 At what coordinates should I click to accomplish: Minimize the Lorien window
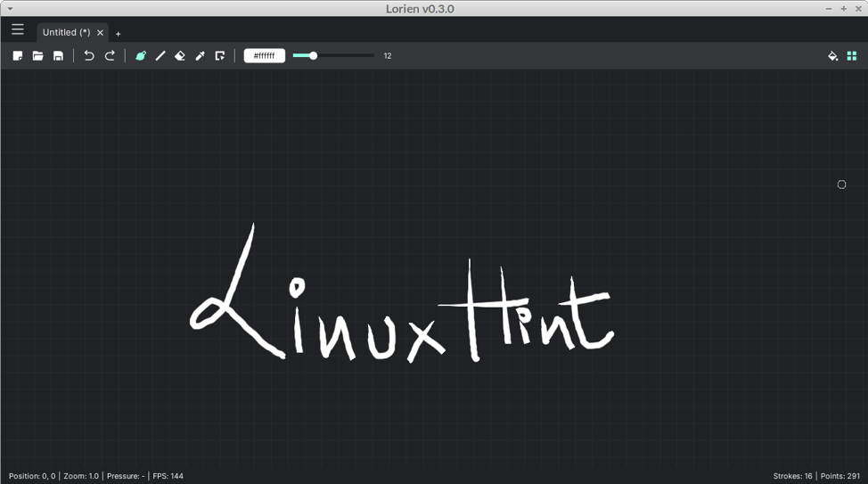[x=829, y=9]
